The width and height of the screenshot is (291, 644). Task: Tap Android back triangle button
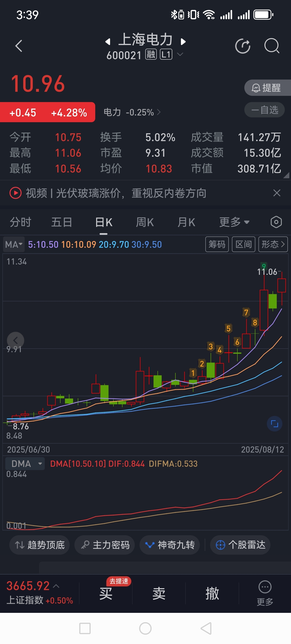[x=206, y=628]
